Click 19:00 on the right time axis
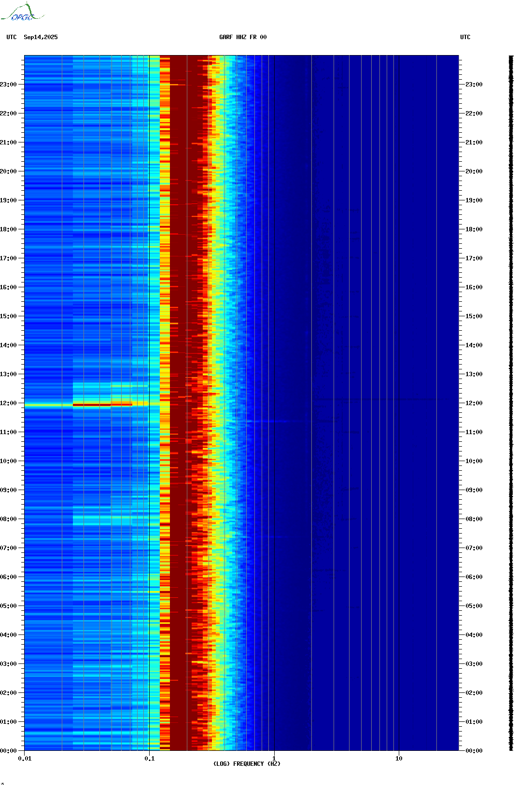The height and width of the screenshot is (789, 532). 474,200
